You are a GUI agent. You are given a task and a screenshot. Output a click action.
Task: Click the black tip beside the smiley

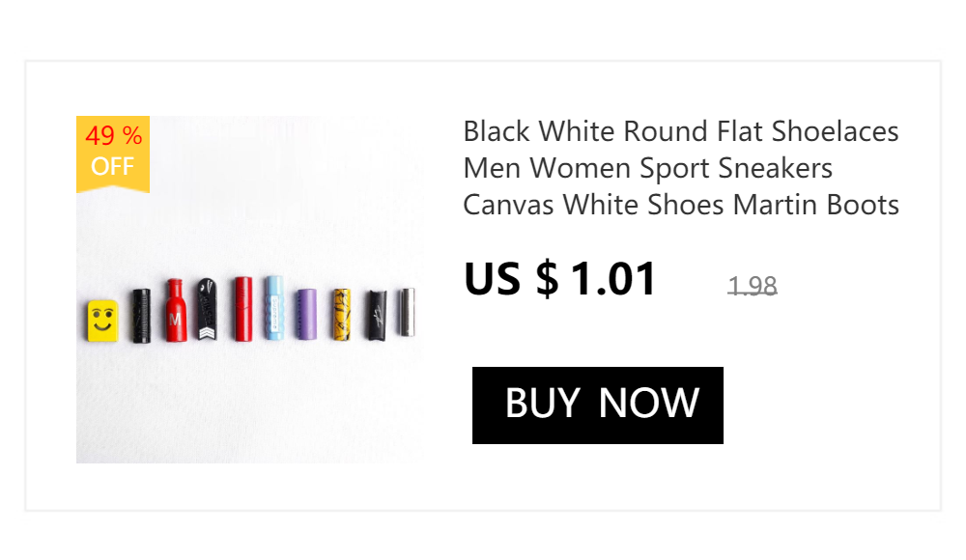(x=141, y=315)
